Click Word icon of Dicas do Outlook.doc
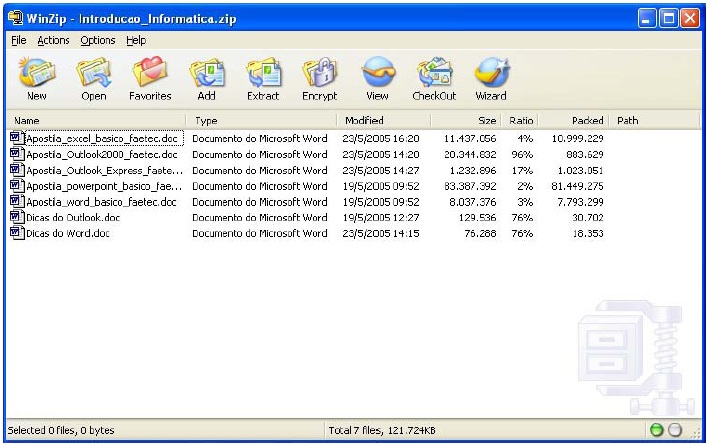 tap(17, 217)
